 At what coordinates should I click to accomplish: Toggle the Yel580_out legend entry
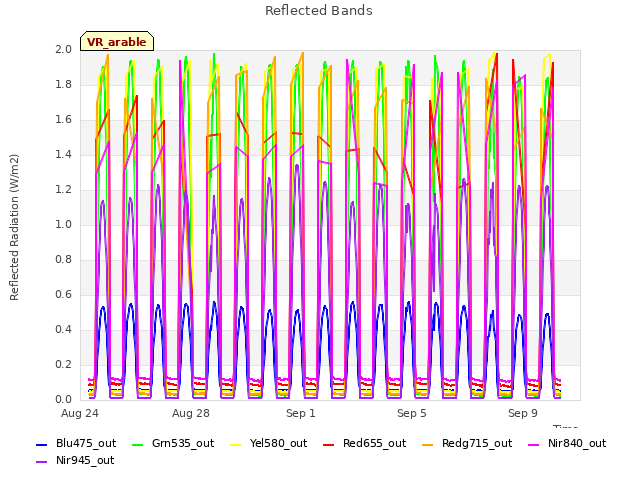pyautogui.click(x=269, y=444)
